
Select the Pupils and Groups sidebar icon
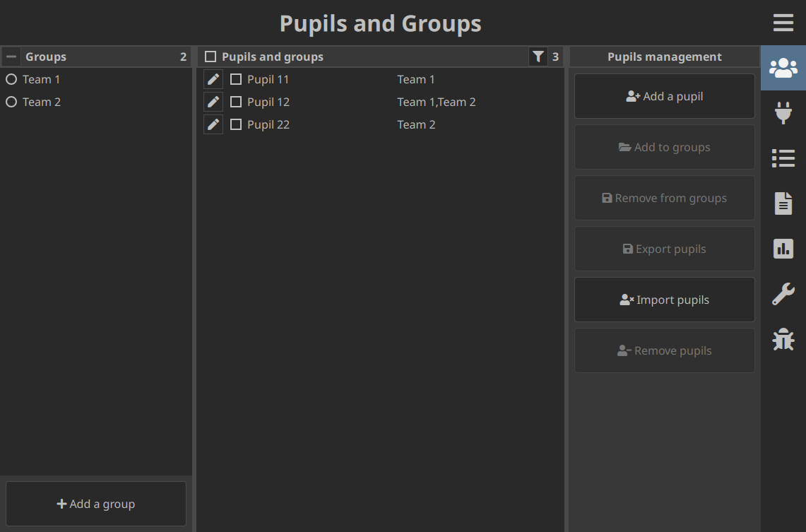[783, 68]
